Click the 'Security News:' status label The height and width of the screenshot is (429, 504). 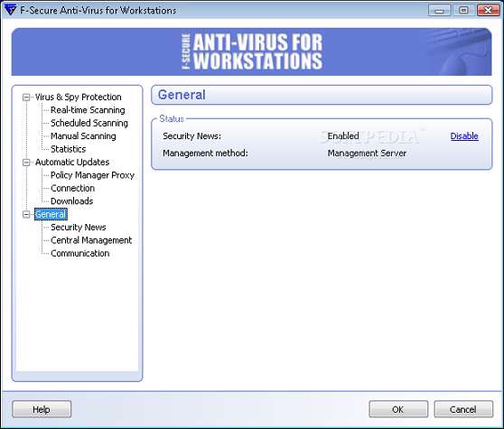(191, 136)
